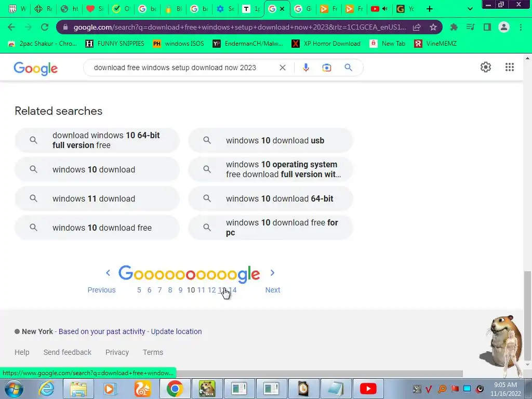Screen dimensions: 532x399
Task: Click the Chrome back arrow
Action: 11,27
